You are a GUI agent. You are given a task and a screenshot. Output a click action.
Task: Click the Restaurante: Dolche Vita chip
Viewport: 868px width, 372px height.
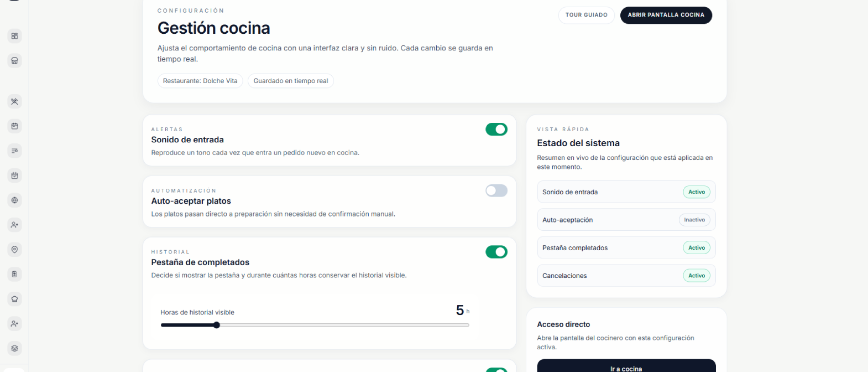pyautogui.click(x=200, y=81)
